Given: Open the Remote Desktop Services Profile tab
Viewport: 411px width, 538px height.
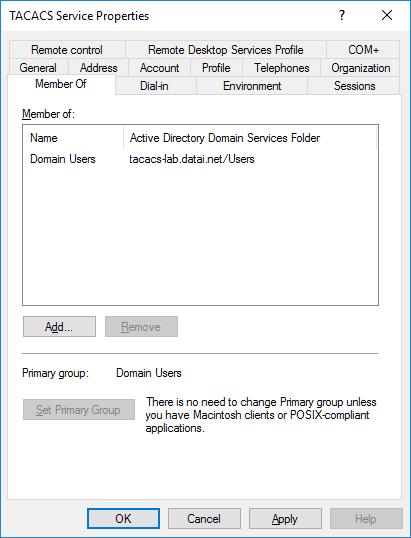Looking at the screenshot, I should point(226,50).
